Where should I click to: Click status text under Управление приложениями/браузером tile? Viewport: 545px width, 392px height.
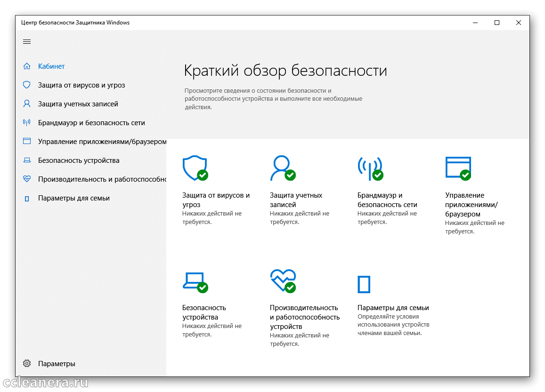pos(474,227)
